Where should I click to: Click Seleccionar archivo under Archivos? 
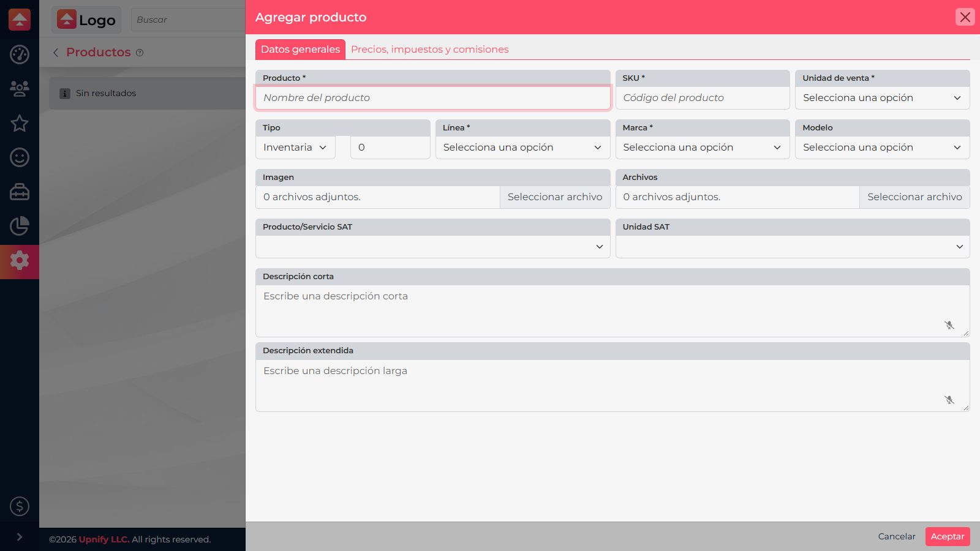(x=914, y=197)
